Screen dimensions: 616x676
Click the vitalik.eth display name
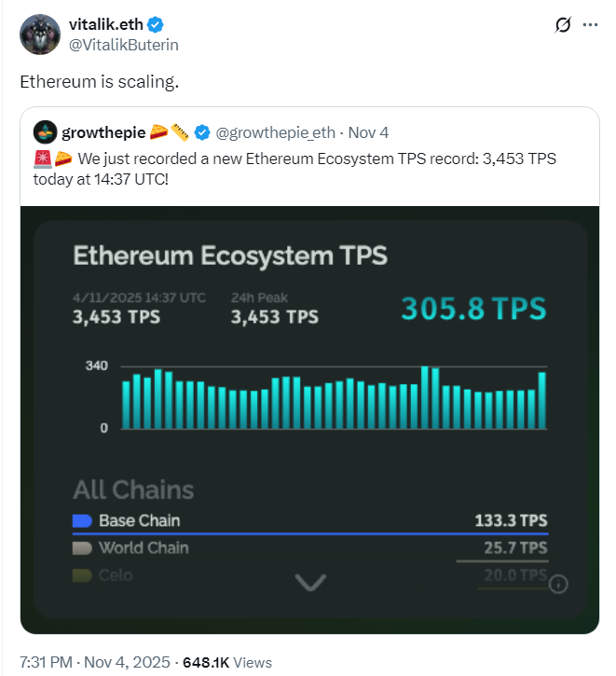pyautogui.click(x=107, y=25)
